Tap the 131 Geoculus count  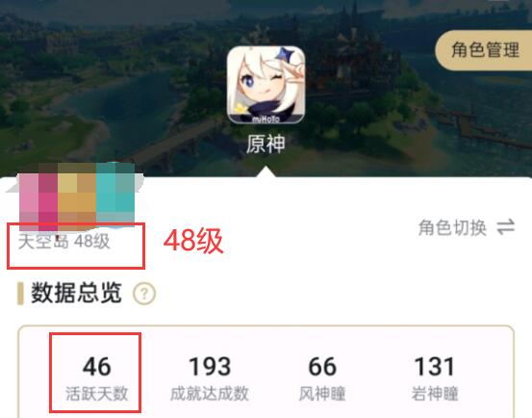tap(435, 367)
